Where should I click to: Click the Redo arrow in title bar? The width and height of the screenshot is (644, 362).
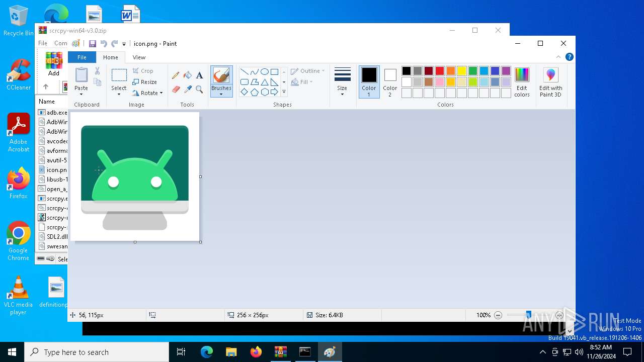pyautogui.click(x=115, y=44)
